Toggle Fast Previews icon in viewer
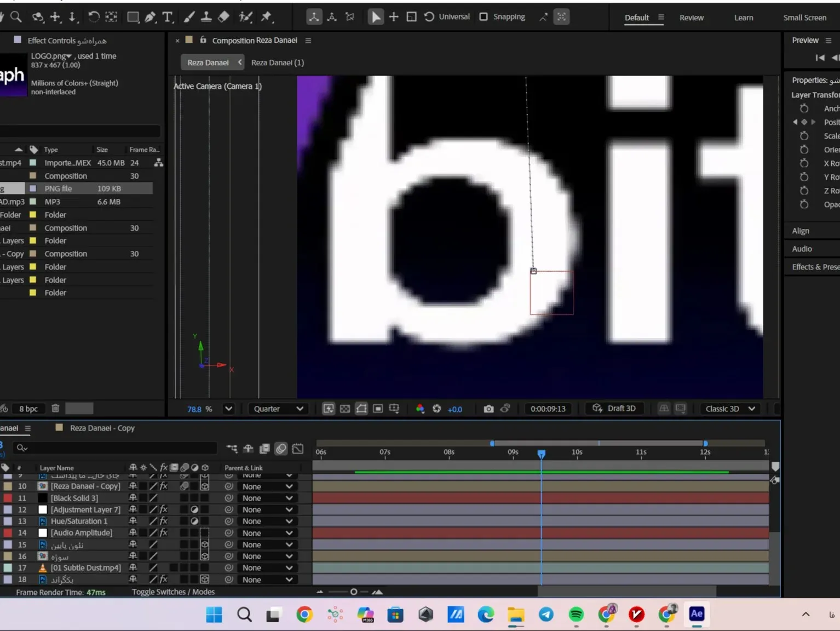The height and width of the screenshot is (631, 840). pos(329,409)
